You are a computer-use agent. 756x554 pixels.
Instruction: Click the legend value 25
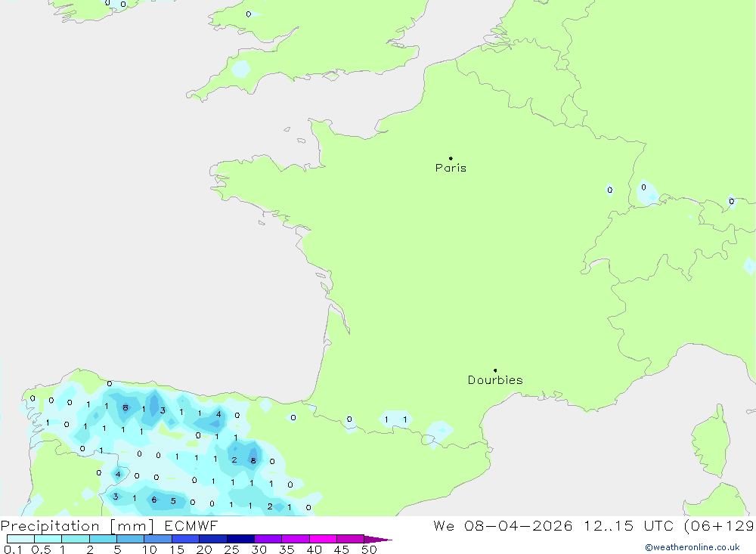click(x=231, y=549)
